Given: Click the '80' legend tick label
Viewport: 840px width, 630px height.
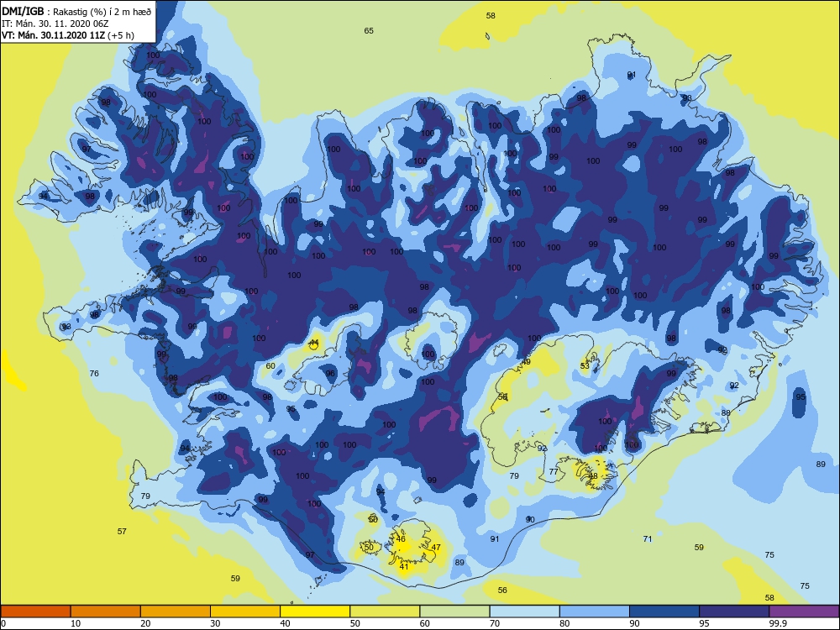Looking at the screenshot, I should tap(564, 623).
